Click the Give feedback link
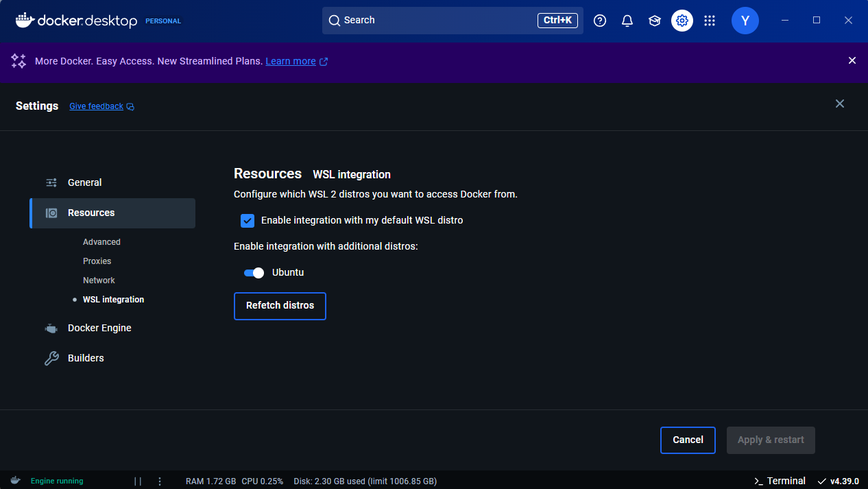Screen dimensions: 868x489 click(x=96, y=106)
